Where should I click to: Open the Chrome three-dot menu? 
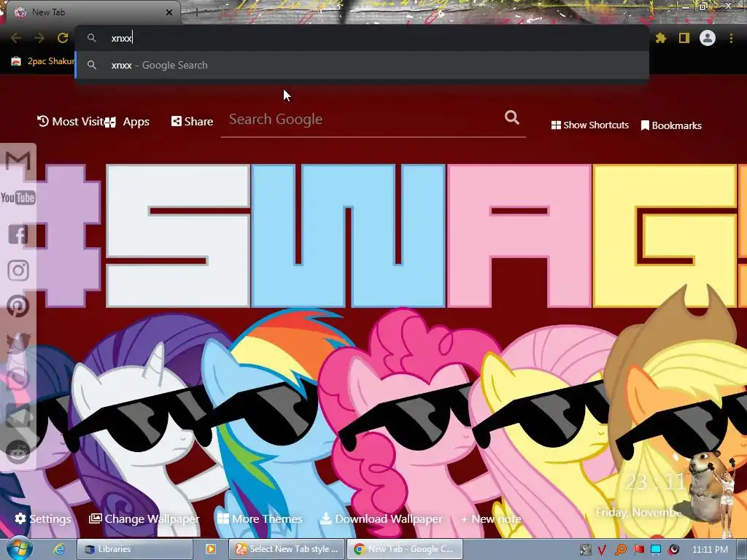point(731,38)
